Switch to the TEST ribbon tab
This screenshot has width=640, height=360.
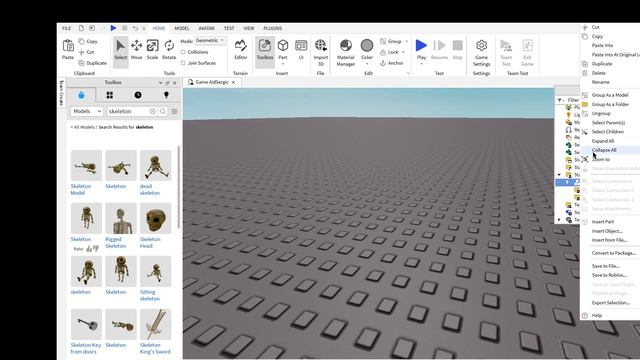coord(229,28)
